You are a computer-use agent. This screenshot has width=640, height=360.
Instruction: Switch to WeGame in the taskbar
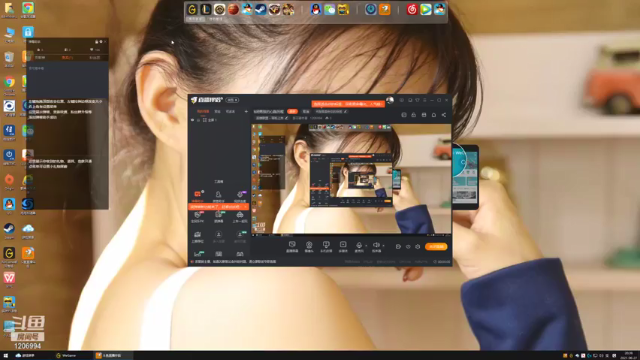(x=66, y=356)
